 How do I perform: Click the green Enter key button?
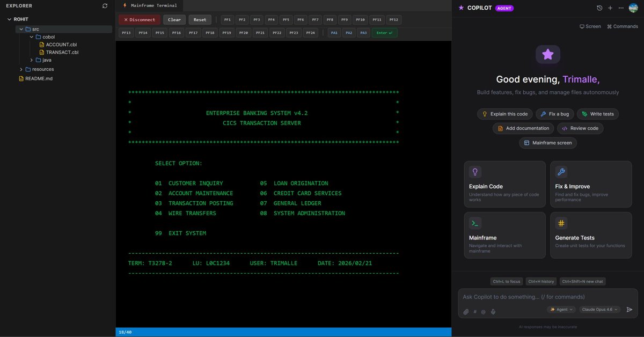pos(385,33)
